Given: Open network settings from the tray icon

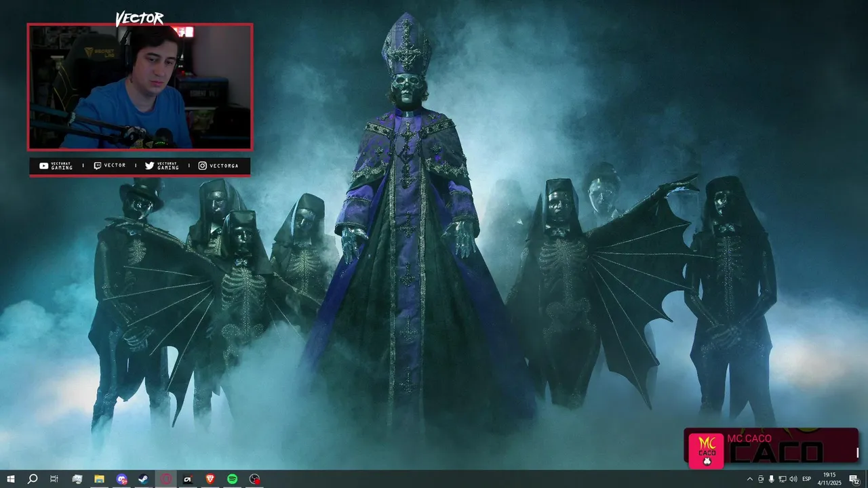Looking at the screenshot, I should click(x=782, y=479).
